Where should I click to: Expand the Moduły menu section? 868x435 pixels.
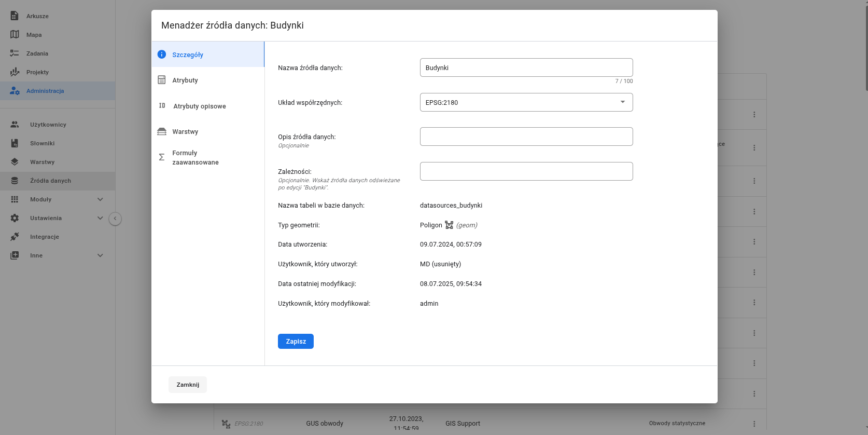100,199
